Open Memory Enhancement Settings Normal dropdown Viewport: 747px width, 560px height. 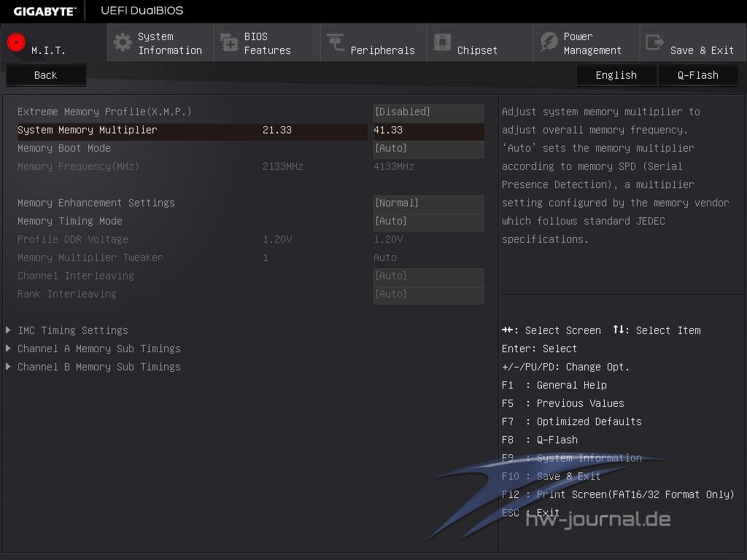[x=429, y=203]
